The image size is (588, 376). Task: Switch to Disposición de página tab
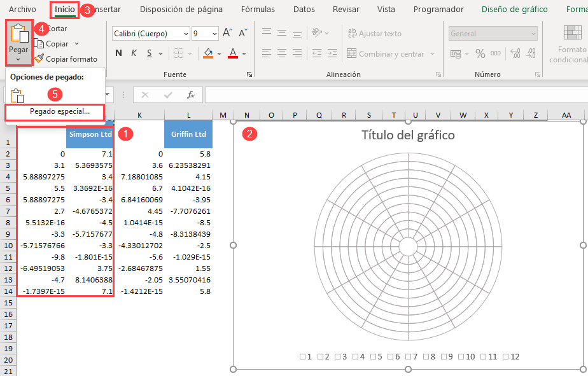(181, 10)
